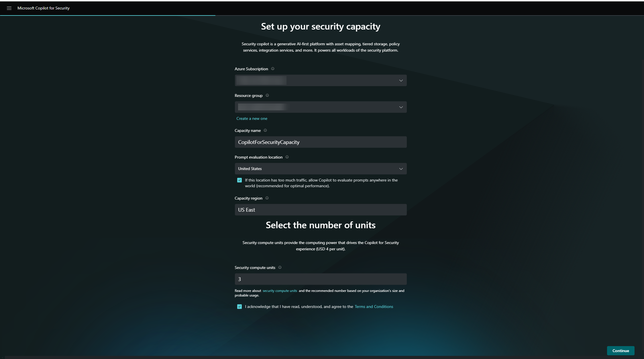Click the Security compute units info icon
644x359 pixels.
(x=280, y=268)
